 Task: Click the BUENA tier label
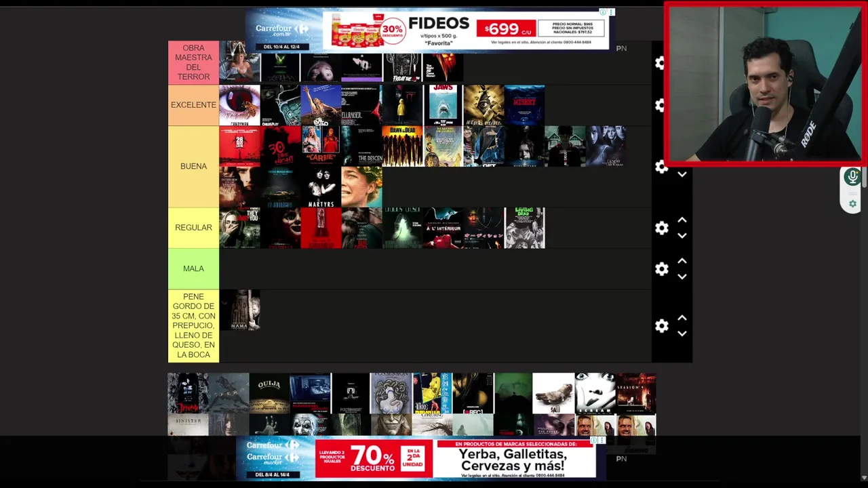193,167
